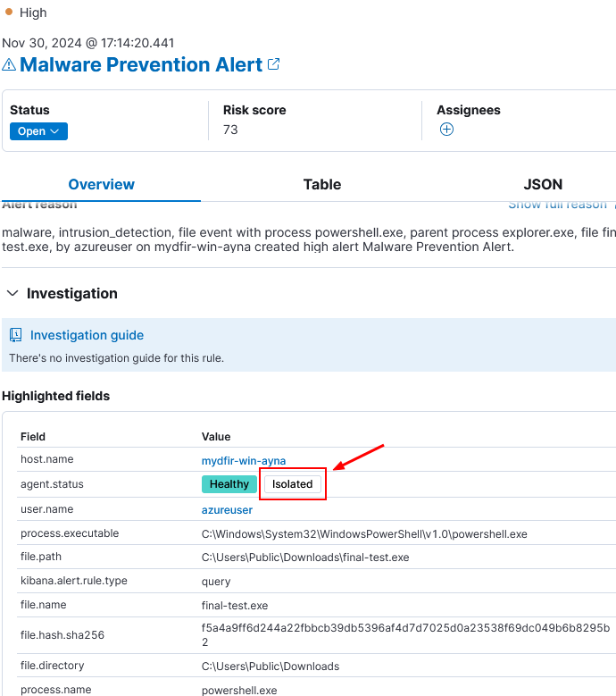616x696 pixels.
Task: Switch to the JSON tab
Action: (543, 184)
